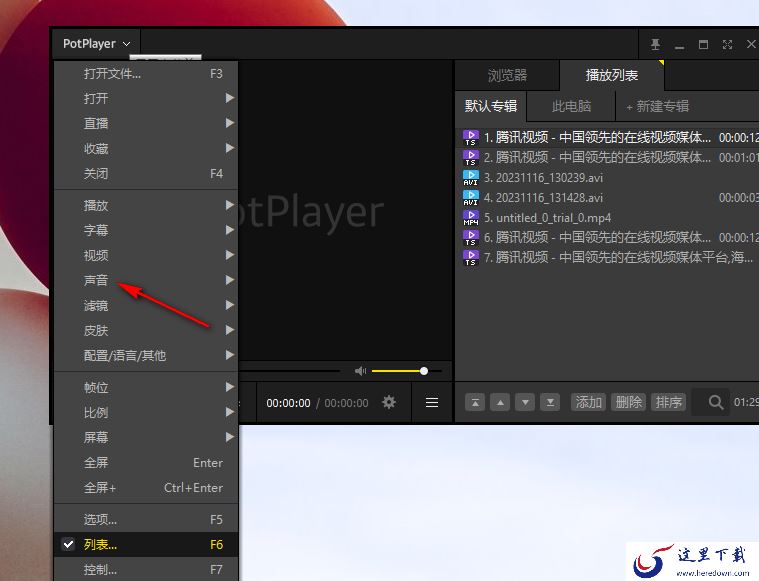Choose 打开文件... from the menu
The height and width of the screenshot is (581, 759).
coord(146,74)
